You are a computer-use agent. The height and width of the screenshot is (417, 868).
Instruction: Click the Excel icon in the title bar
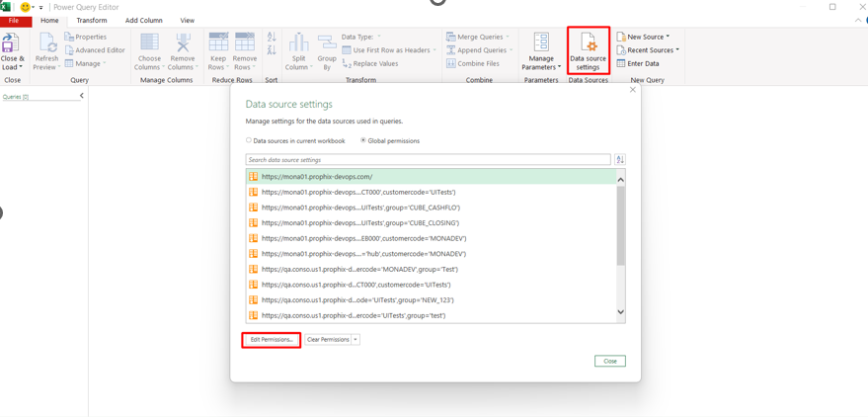point(6,7)
